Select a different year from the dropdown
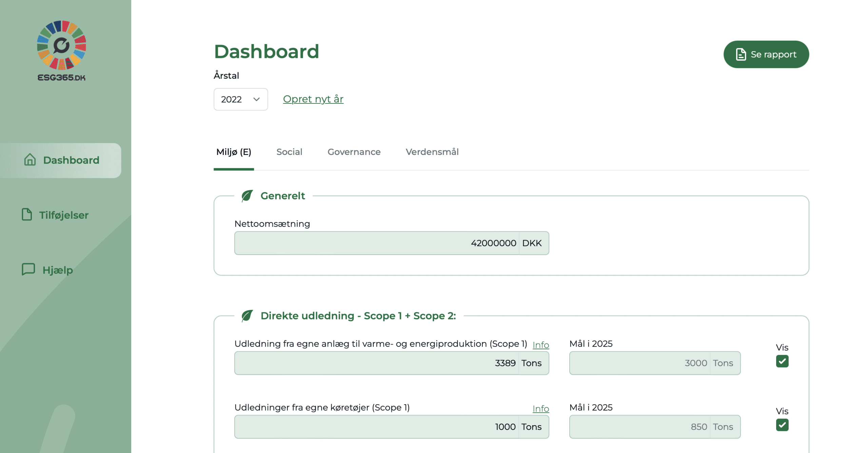The image size is (868, 453). [240, 99]
